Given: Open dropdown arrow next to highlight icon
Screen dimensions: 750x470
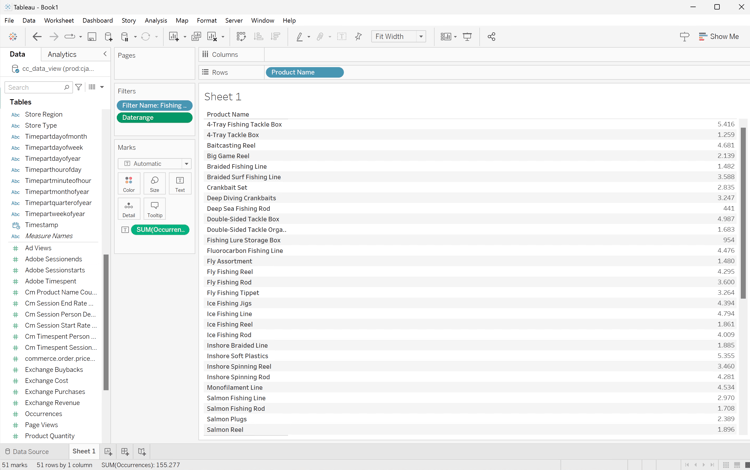Looking at the screenshot, I should (x=309, y=37).
